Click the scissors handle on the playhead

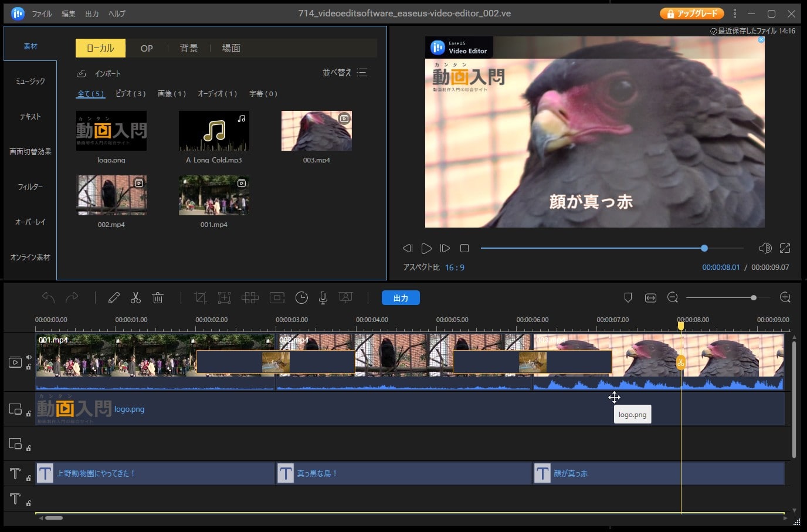(x=681, y=362)
